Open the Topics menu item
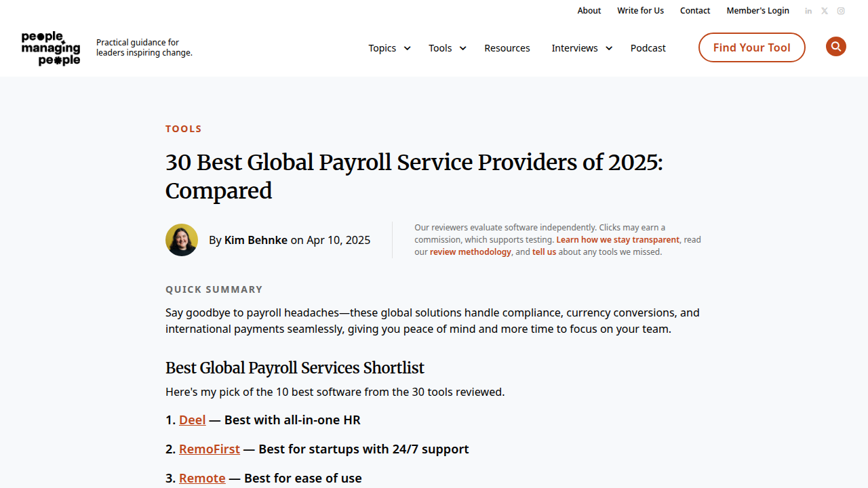The height and width of the screenshot is (488, 868). coord(382,48)
